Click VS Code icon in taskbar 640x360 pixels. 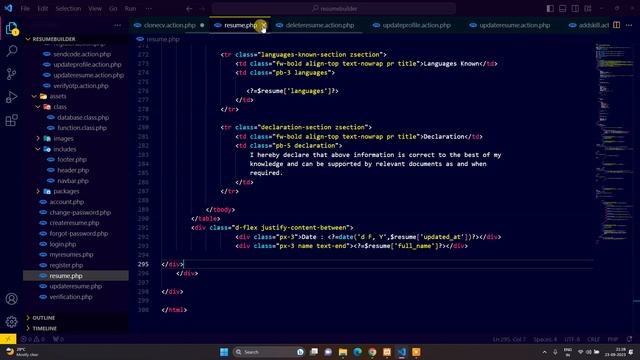click(402, 352)
